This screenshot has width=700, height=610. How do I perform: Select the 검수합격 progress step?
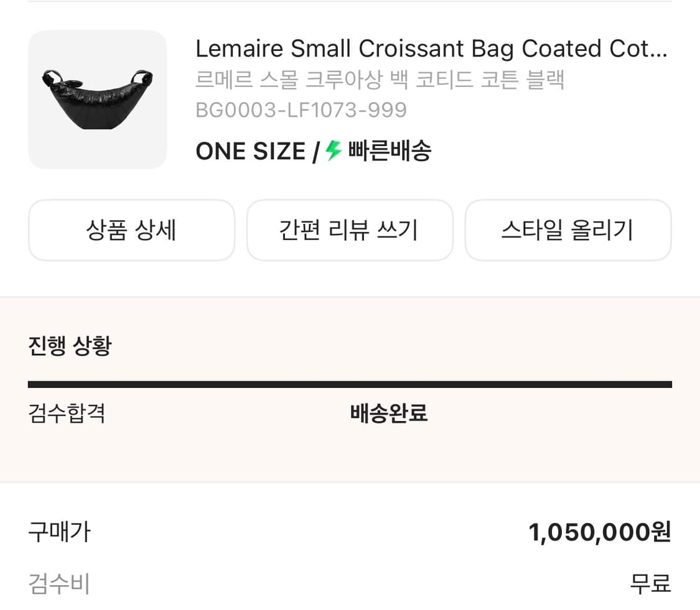pos(67,414)
